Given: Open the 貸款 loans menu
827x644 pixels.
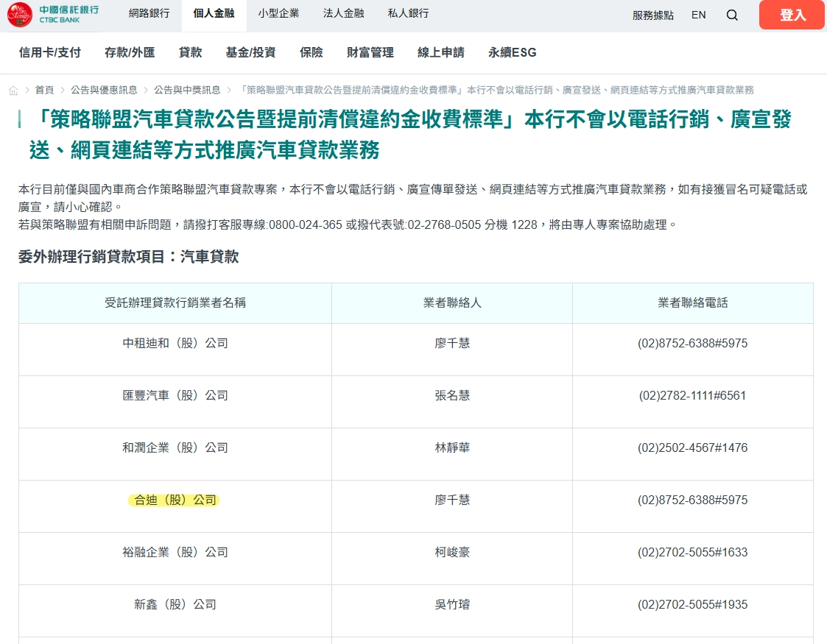Looking at the screenshot, I should (x=189, y=52).
